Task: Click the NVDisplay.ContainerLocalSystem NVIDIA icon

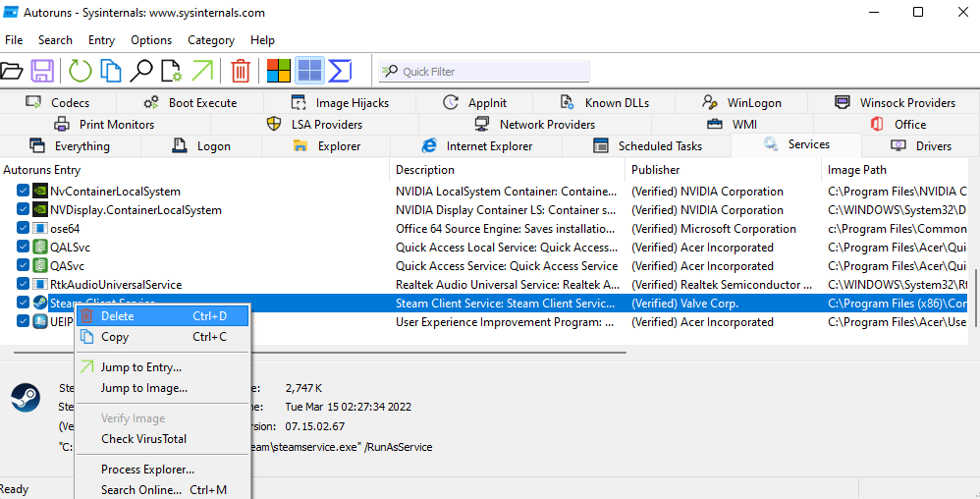Action: point(40,210)
